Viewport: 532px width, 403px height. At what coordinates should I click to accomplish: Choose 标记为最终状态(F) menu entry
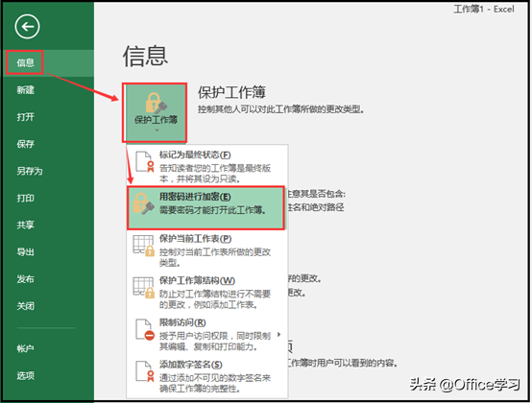click(207, 166)
